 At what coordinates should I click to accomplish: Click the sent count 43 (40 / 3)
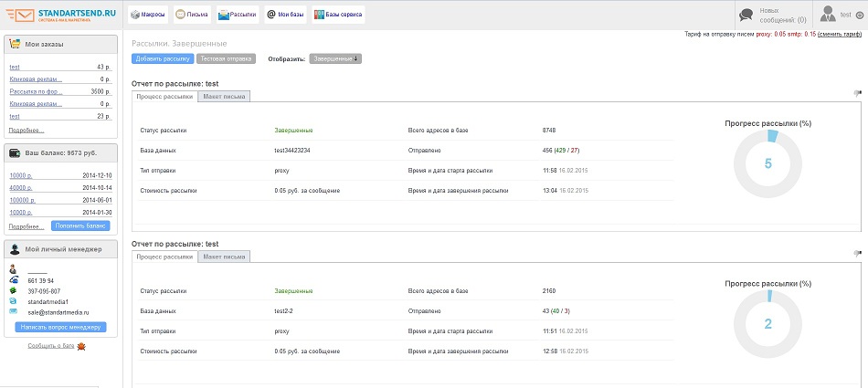click(556, 311)
